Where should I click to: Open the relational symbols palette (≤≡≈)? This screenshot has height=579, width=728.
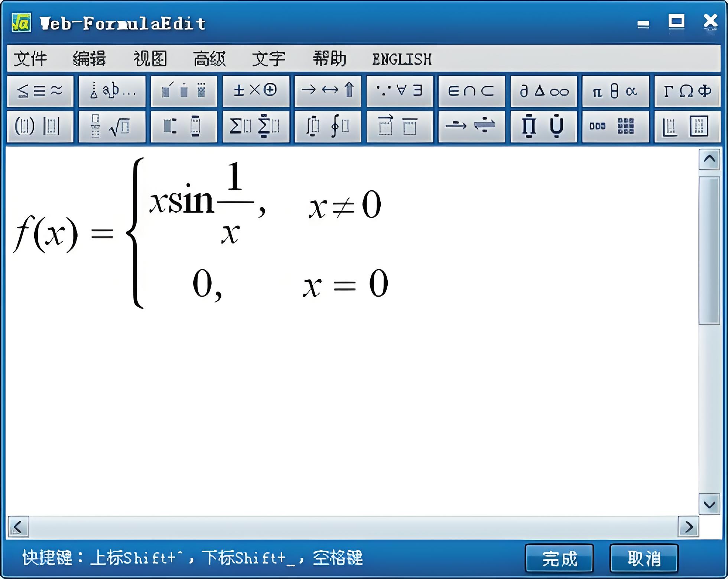[40, 91]
